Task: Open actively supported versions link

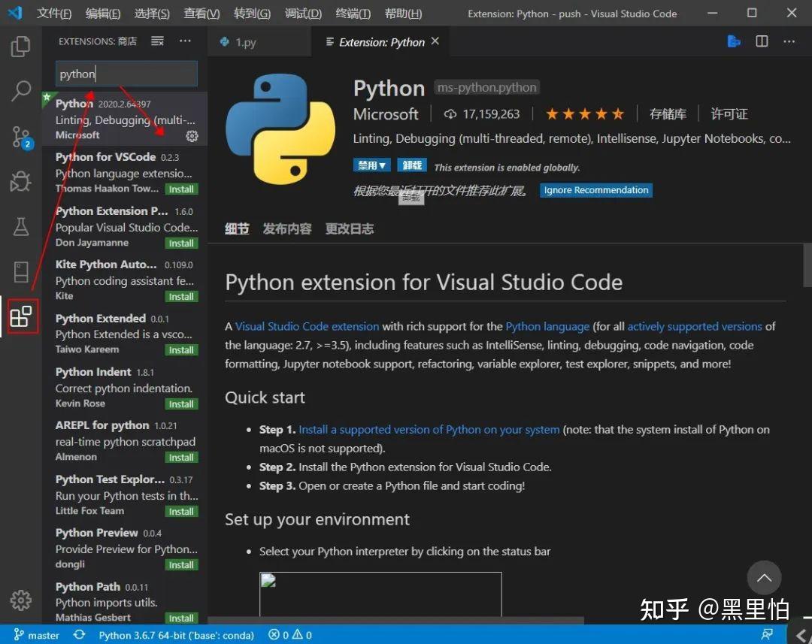Action: (x=695, y=326)
